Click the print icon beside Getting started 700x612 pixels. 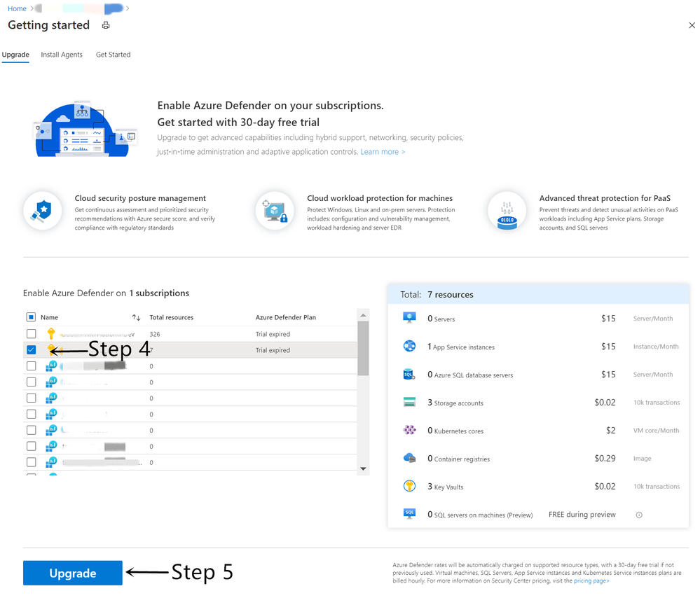coord(106,25)
